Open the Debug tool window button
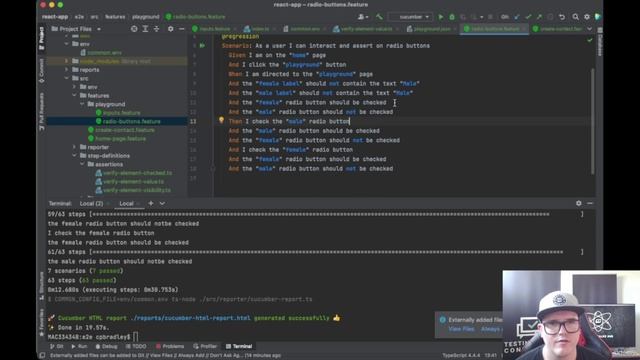Viewport: 640px width, 360px height. pos(107,346)
